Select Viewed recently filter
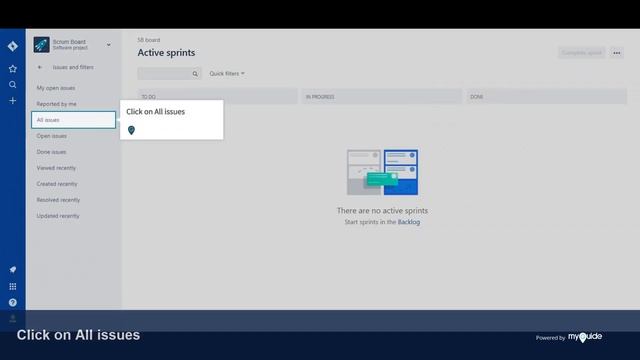The height and width of the screenshot is (360, 640). click(x=56, y=168)
